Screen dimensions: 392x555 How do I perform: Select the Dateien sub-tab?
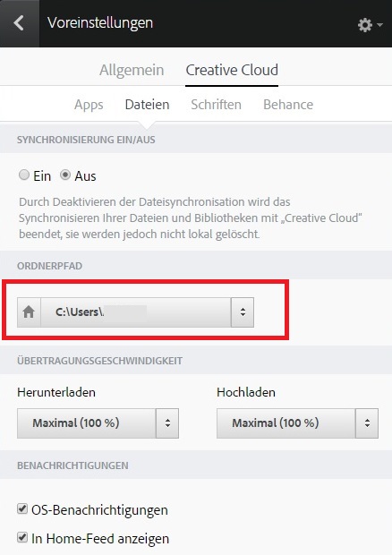point(147,105)
